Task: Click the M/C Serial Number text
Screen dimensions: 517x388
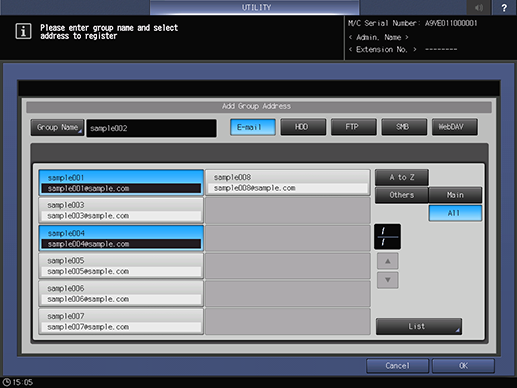Action: [413, 23]
